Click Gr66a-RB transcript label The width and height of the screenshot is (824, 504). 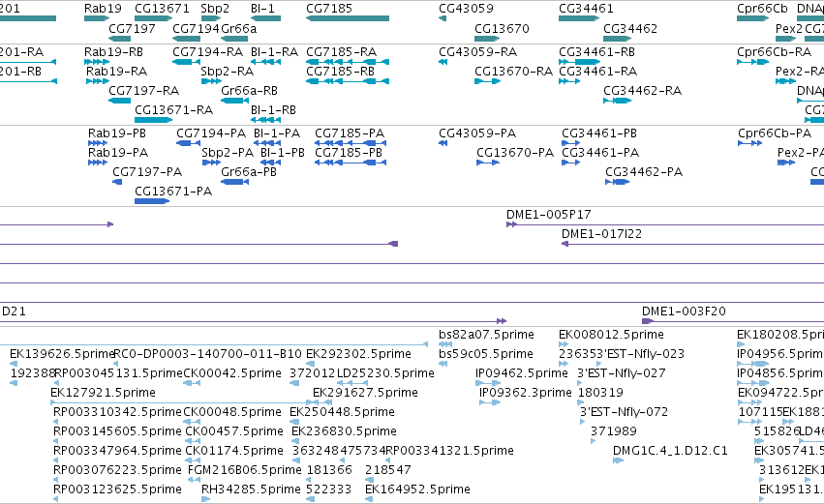[249, 91]
